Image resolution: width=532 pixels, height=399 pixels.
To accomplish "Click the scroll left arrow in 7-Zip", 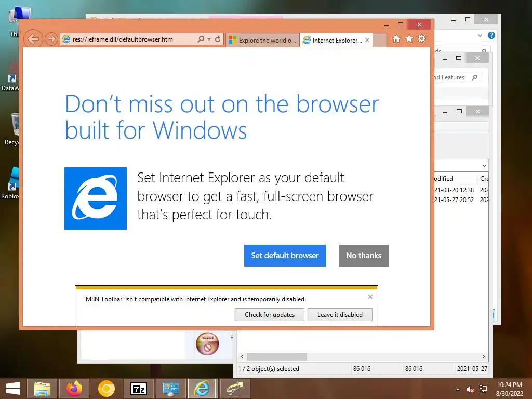I will click(242, 356).
